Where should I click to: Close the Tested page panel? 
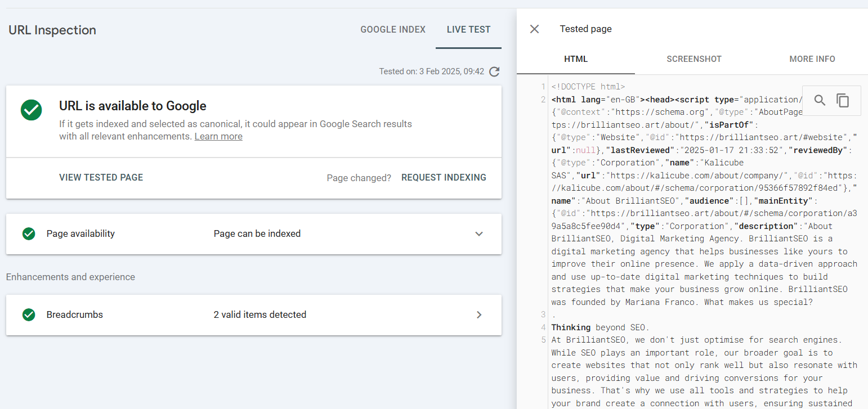pos(534,29)
